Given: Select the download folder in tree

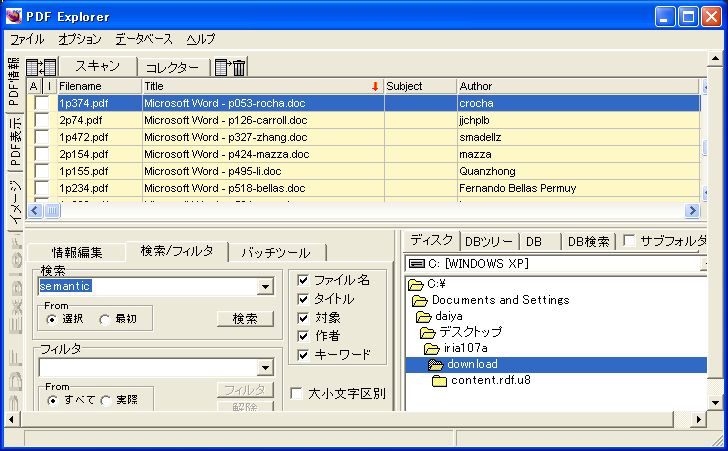Looking at the screenshot, I should pos(472,365).
